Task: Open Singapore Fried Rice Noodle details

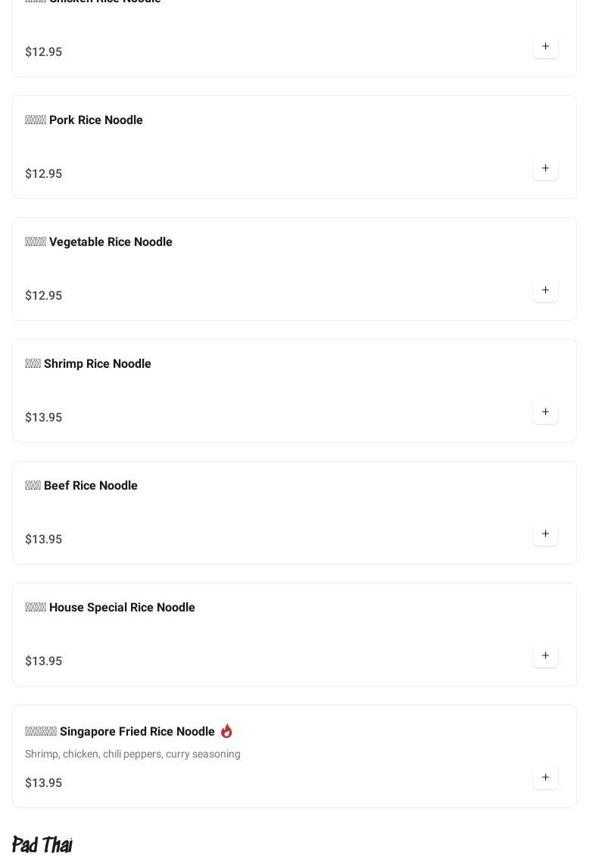Action: 120,732
